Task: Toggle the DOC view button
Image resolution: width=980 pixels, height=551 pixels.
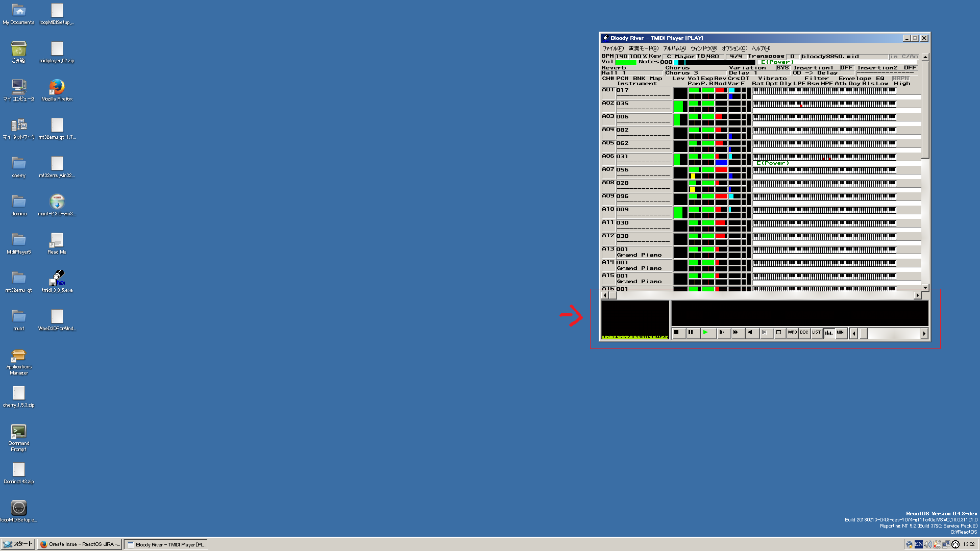Action: click(x=804, y=333)
